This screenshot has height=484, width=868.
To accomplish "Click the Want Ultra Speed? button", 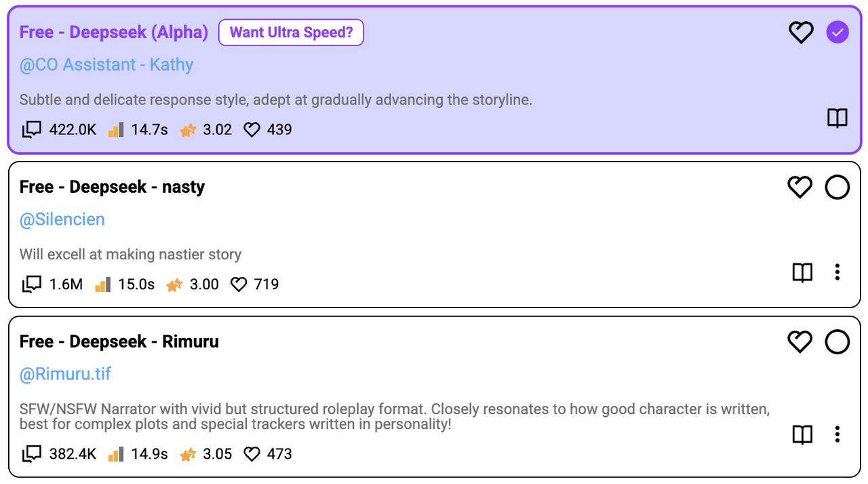I will (292, 33).
